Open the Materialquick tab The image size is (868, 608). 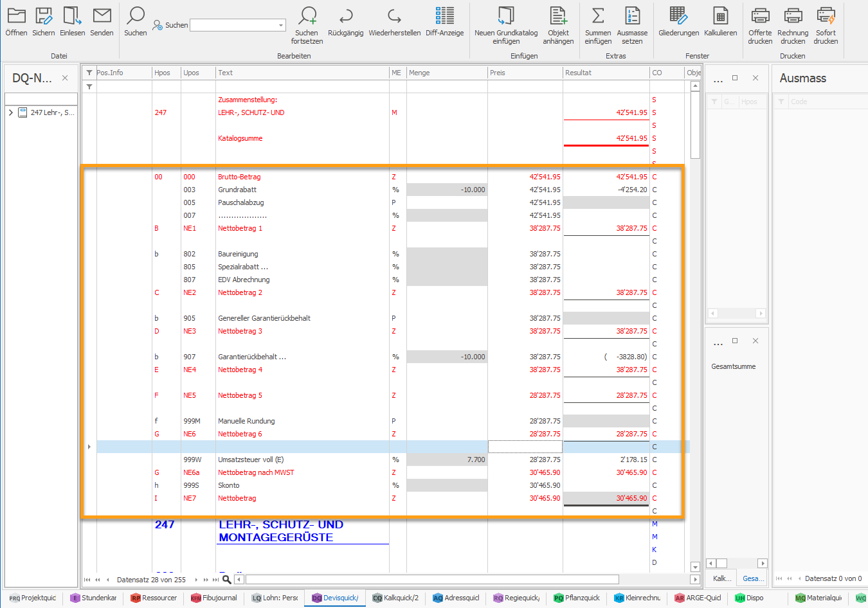tap(818, 598)
